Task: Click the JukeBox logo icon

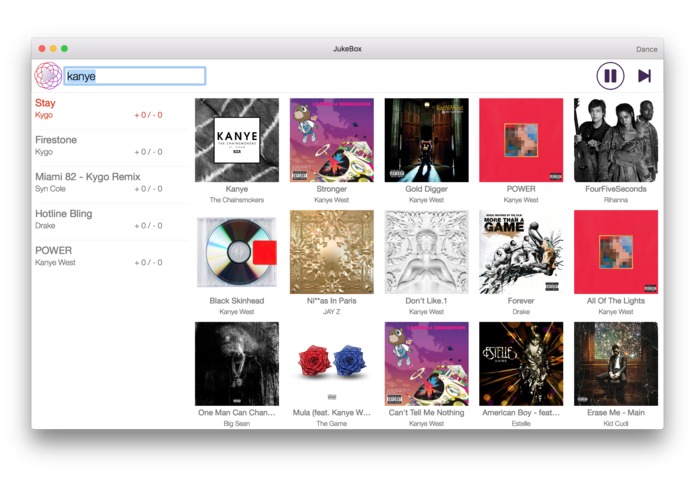Action: [48, 76]
